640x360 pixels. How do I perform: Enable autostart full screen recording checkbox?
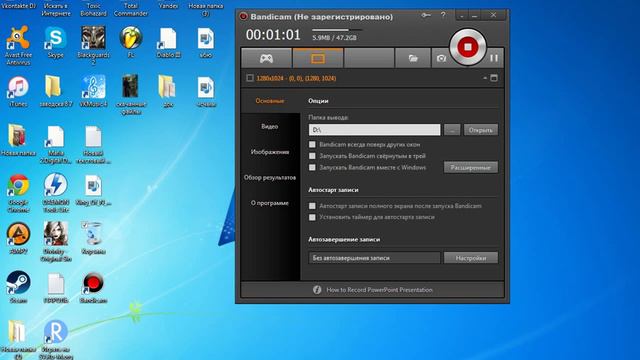312,206
